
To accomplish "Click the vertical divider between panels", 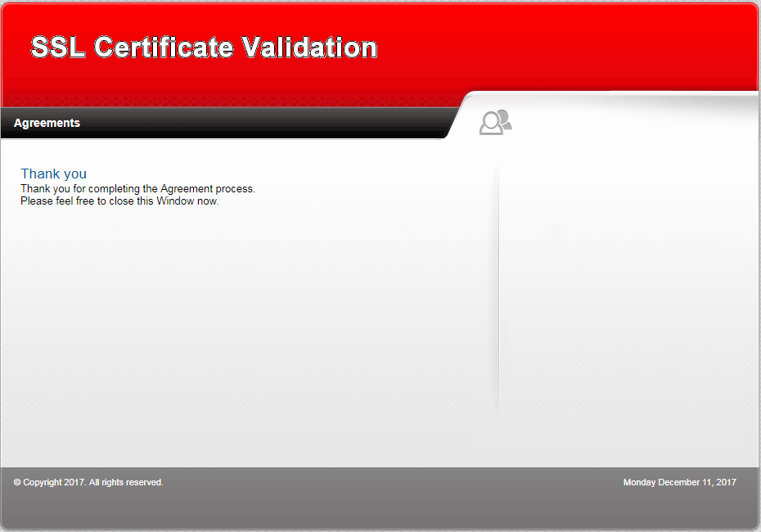I will (498, 286).
